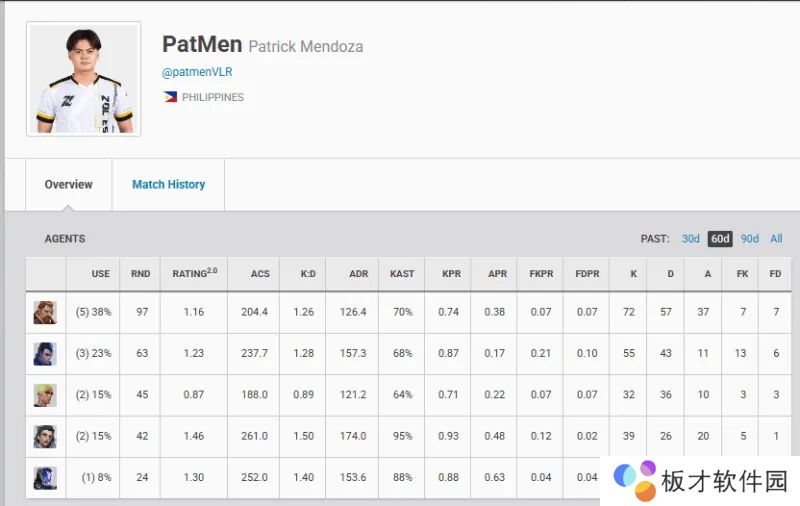800x506 pixels.
Task: Open PatMen's profile photo
Action: pos(84,79)
